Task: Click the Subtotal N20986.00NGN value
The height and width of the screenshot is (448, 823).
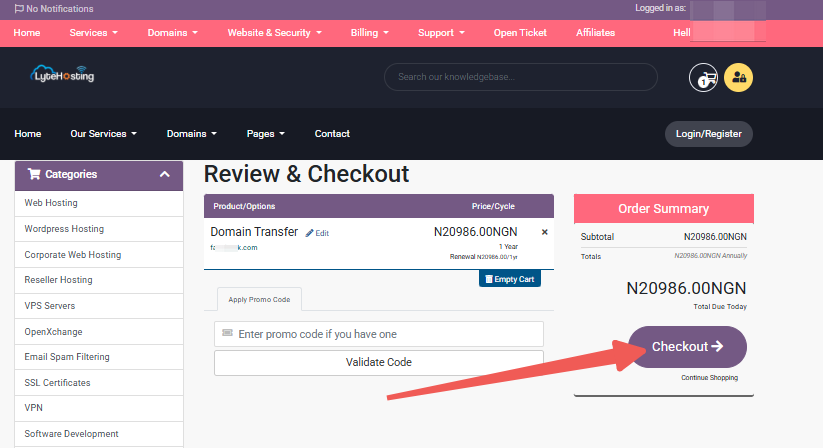Action: [715, 237]
